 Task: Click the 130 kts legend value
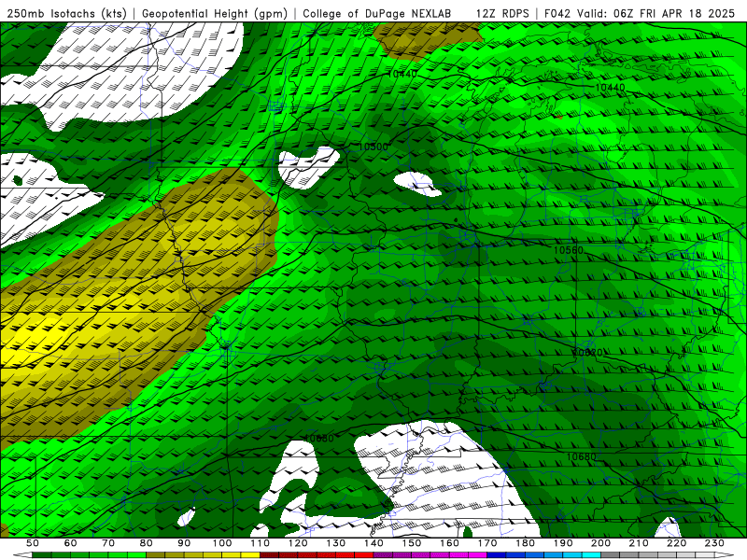coord(336,543)
